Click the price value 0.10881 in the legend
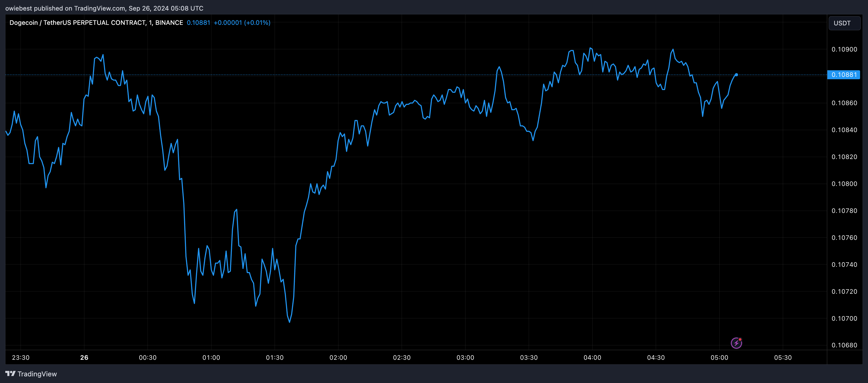 point(198,22)
